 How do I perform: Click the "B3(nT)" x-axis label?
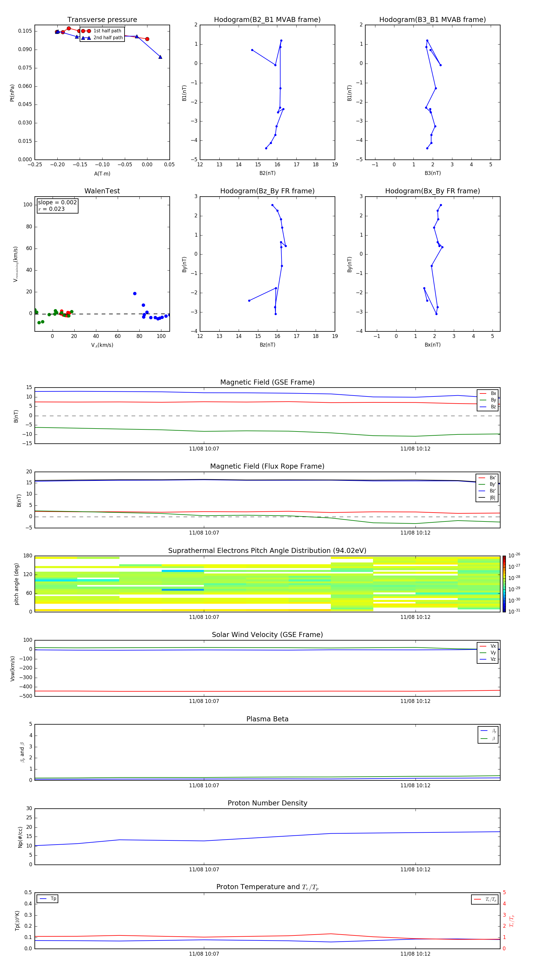coord(432,173)
